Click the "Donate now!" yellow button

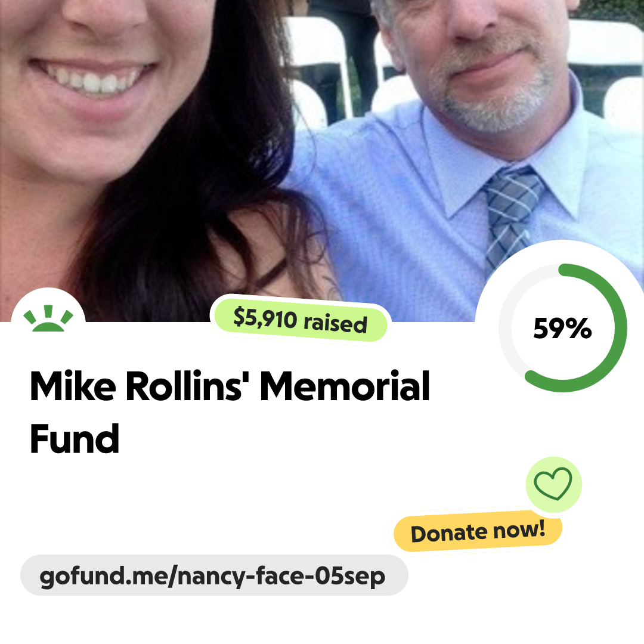pos(478,531)
